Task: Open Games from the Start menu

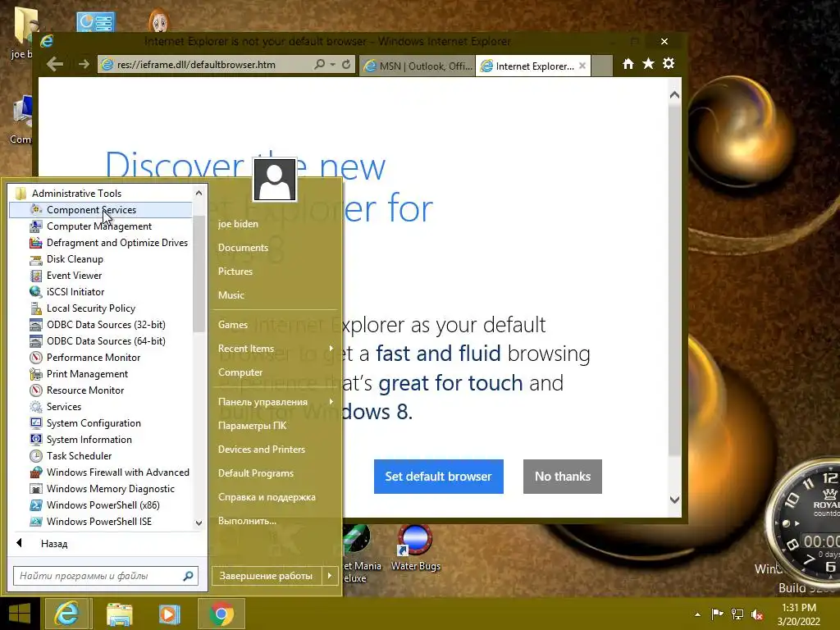Action: (232, 325)
